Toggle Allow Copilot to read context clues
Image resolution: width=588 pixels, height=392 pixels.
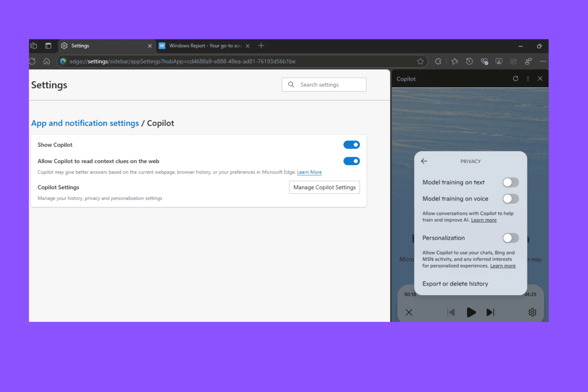coord(351,161)
